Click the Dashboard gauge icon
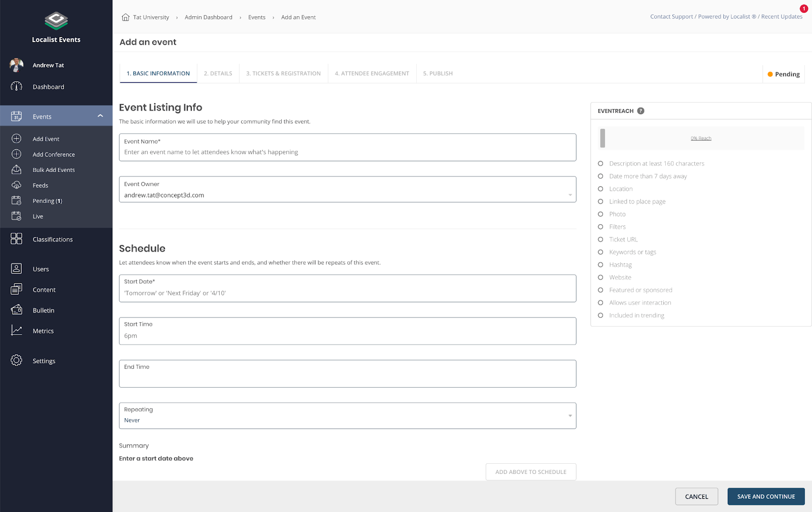Image resolution: width=812 pixels, height=512 pixels. click(x=16, y=86)
